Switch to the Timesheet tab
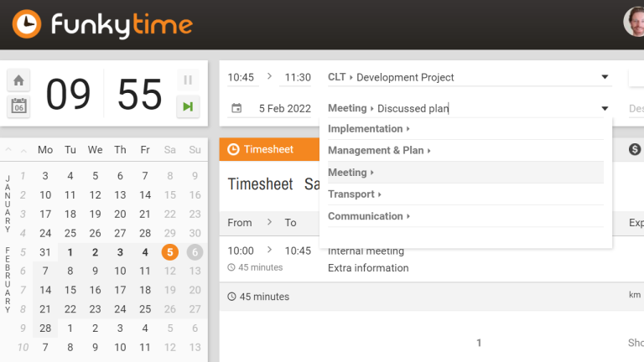The width and height of the screenshot is (644, 362). [x=268, y=149]
